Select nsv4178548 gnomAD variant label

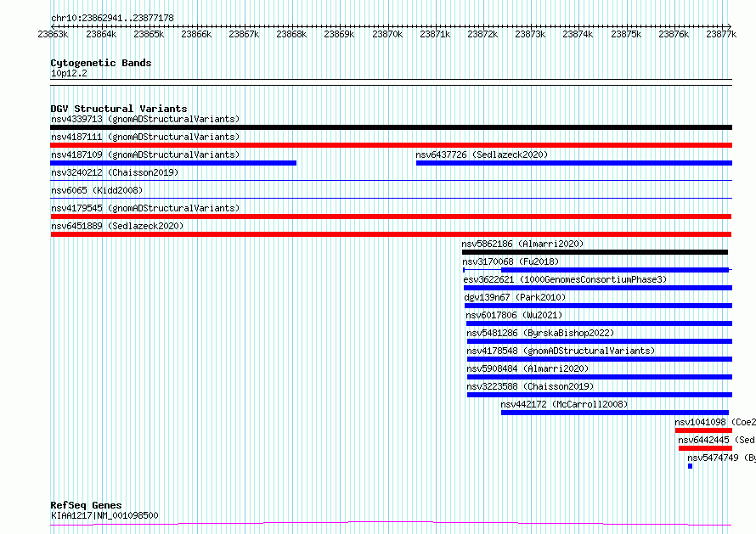pyautogui.click(x=561, y=351)
